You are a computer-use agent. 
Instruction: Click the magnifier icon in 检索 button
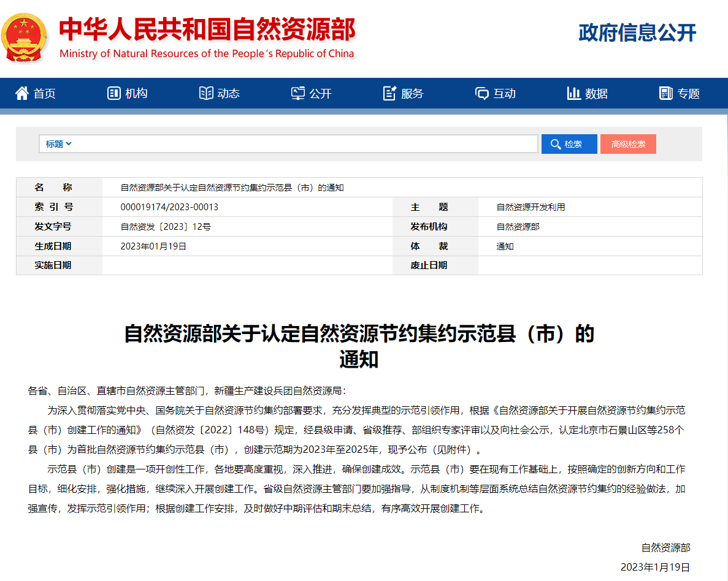pyautogui.click(x=556, y=144)
